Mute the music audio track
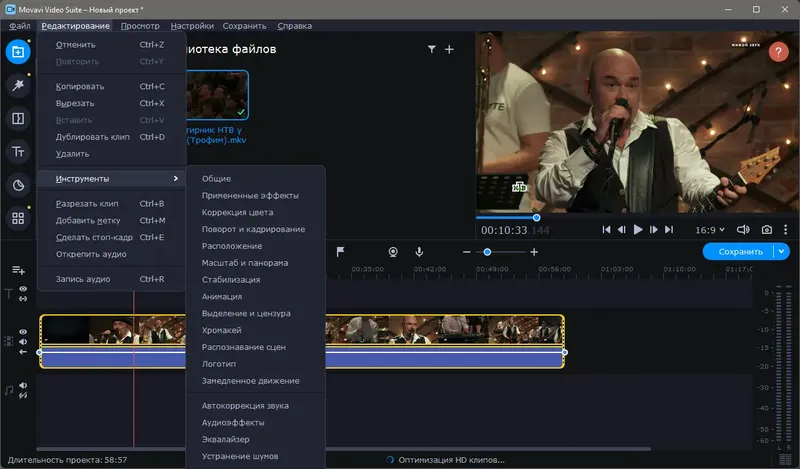 pyautogui.click(x=23, y=385)
